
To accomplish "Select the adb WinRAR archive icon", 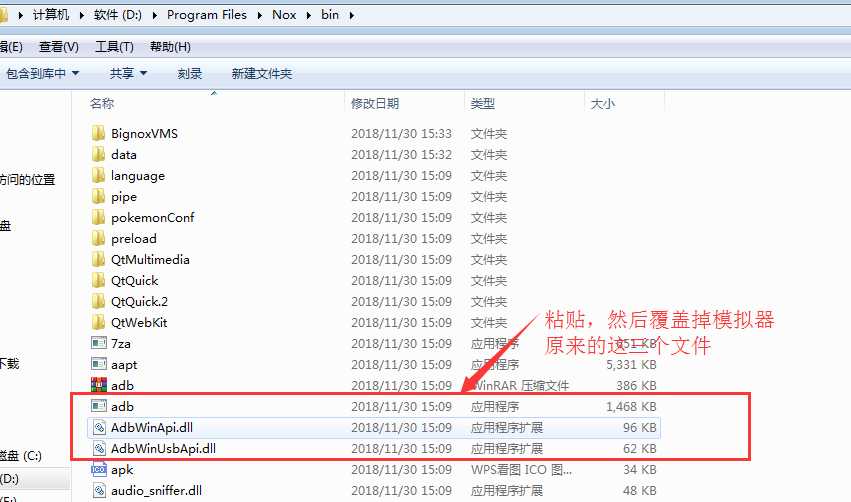I will 99,385.
